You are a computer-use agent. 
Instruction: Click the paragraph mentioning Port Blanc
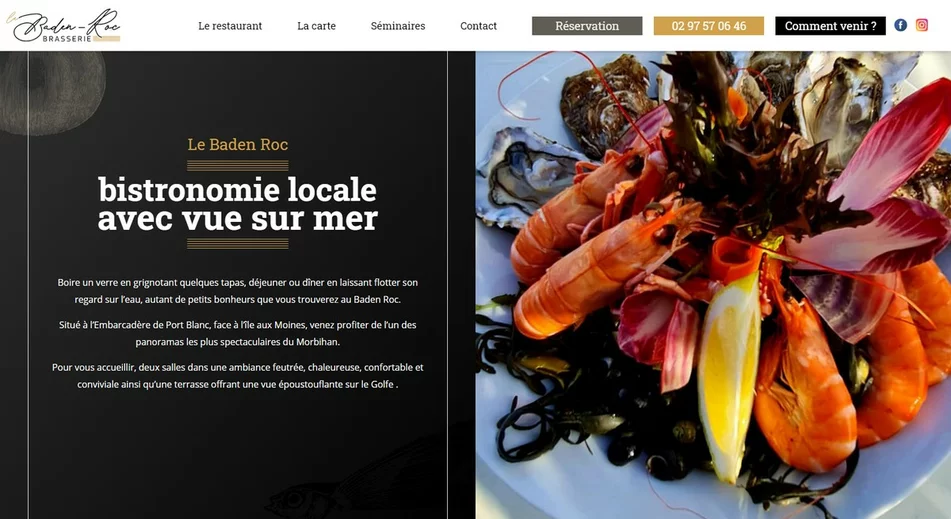pyautogui.click(x=238, y=333)
